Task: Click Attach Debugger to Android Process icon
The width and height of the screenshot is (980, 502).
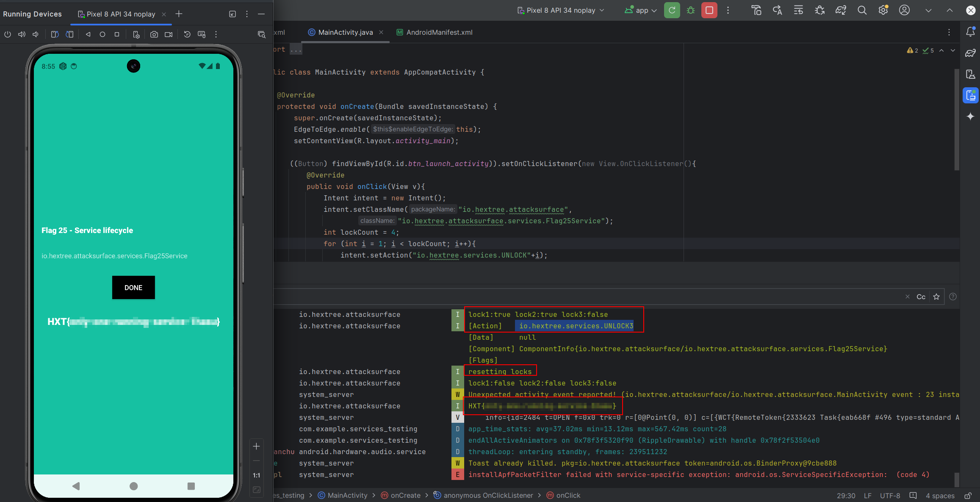Action: tap(819, 10)
